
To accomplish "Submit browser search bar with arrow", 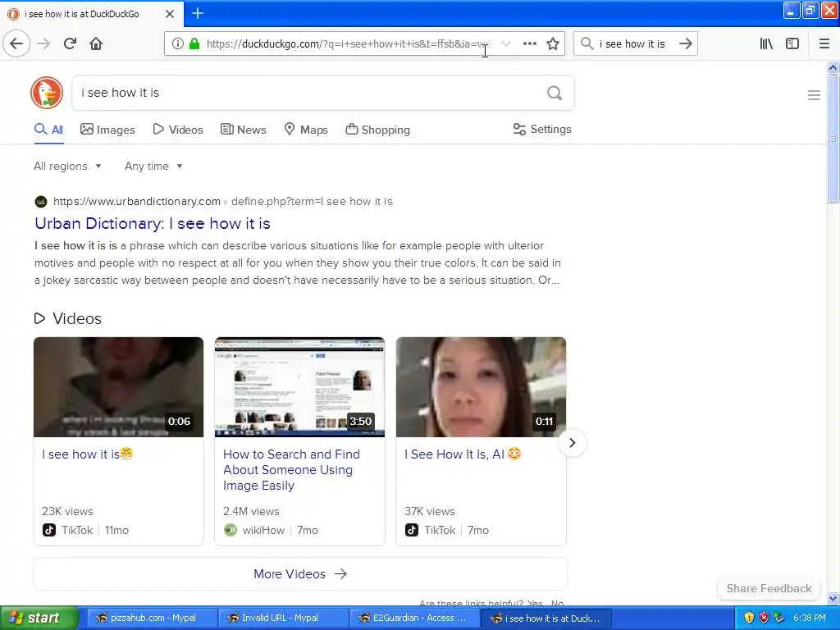I will (x=686, y=44).
